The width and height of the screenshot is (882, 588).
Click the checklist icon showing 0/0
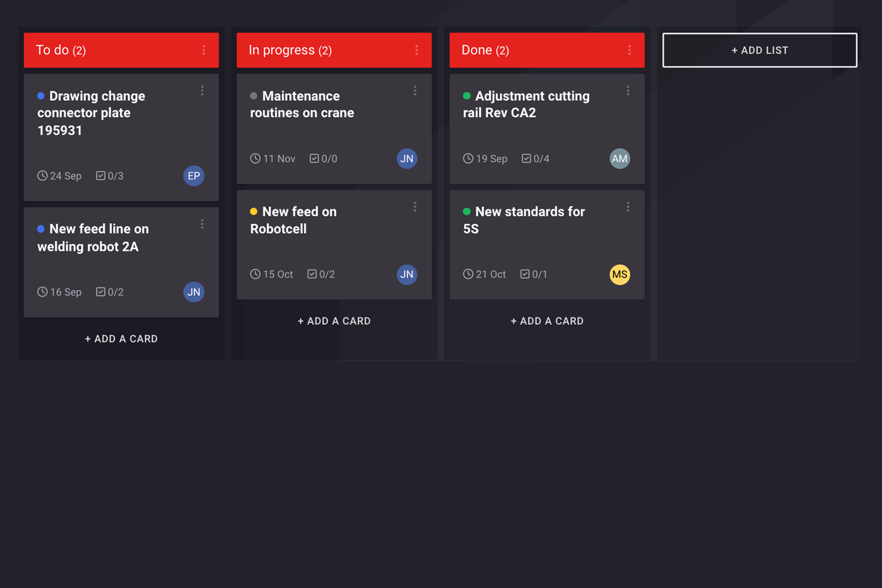[x=314, y=158]
